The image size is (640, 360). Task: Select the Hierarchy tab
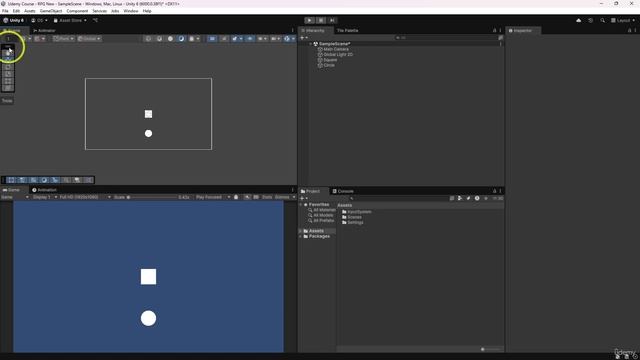pos(313,31)
